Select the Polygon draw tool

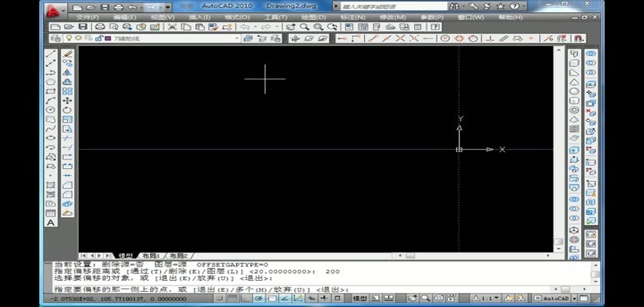tap(51, 82)
